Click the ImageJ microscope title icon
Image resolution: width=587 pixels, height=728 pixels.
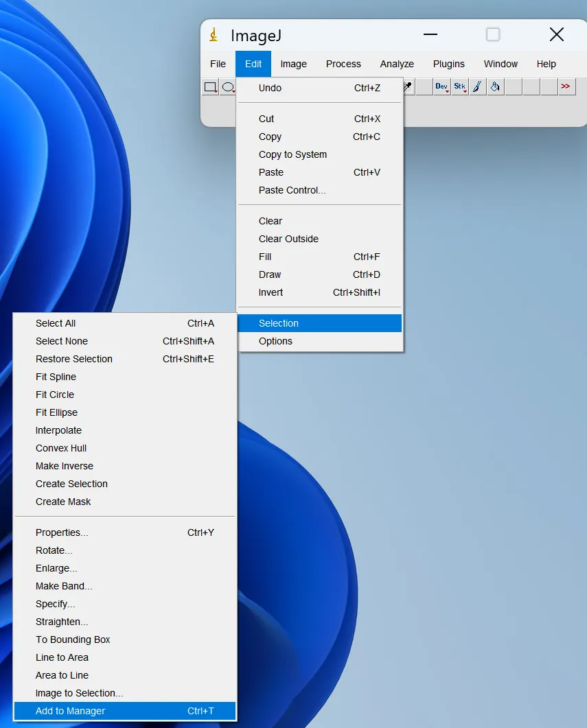(x=214, y=35)
